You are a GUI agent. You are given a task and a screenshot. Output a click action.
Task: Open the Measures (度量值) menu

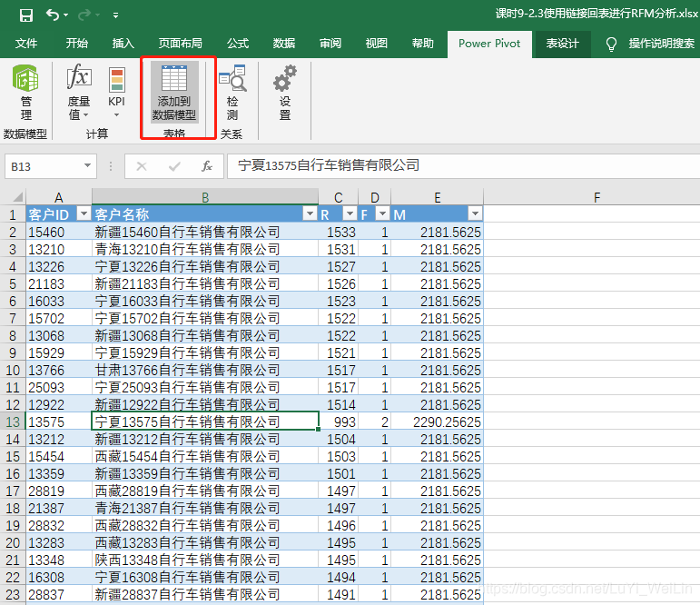pos(79,93)
